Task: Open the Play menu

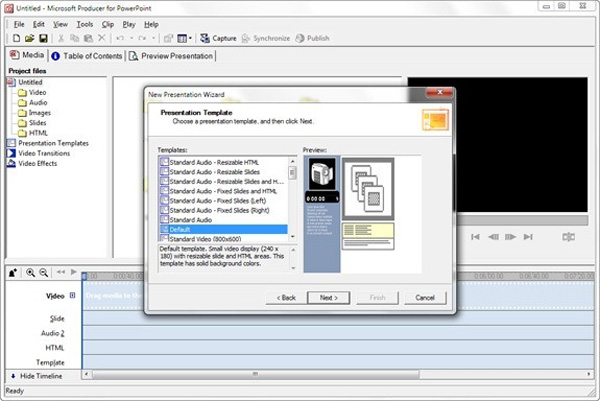Action: coord(129,24)
